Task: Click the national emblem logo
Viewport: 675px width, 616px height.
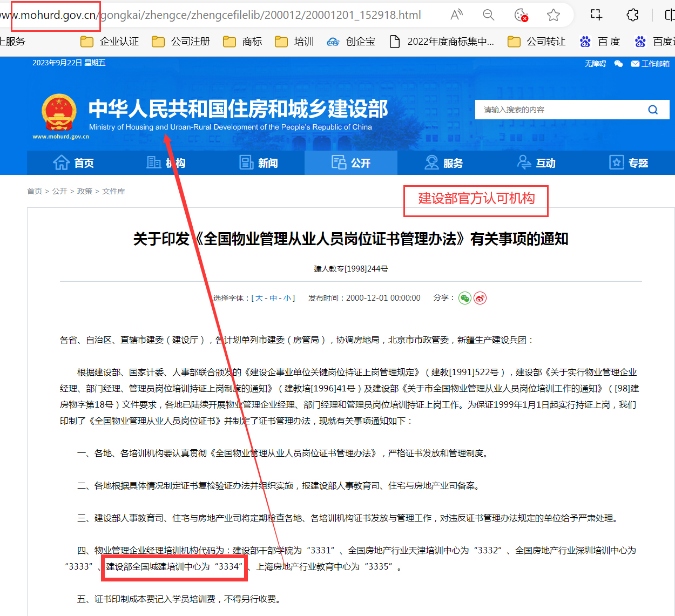Action: (59, 112)
